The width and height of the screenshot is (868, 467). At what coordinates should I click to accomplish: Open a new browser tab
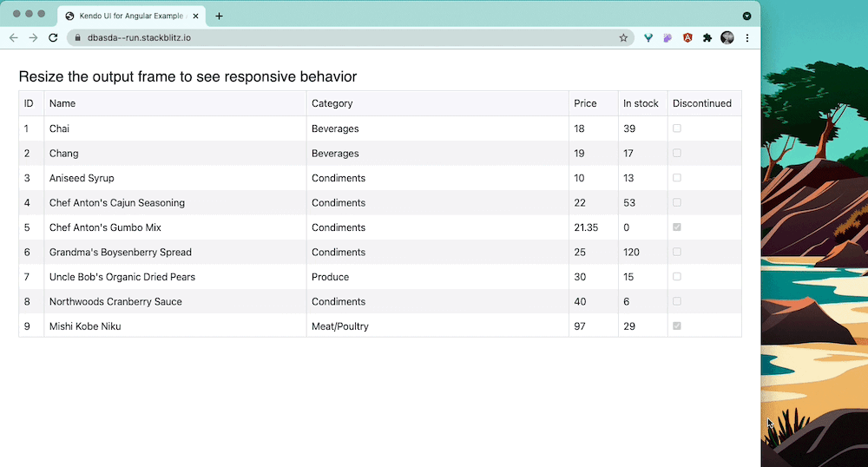pos(219,16)
